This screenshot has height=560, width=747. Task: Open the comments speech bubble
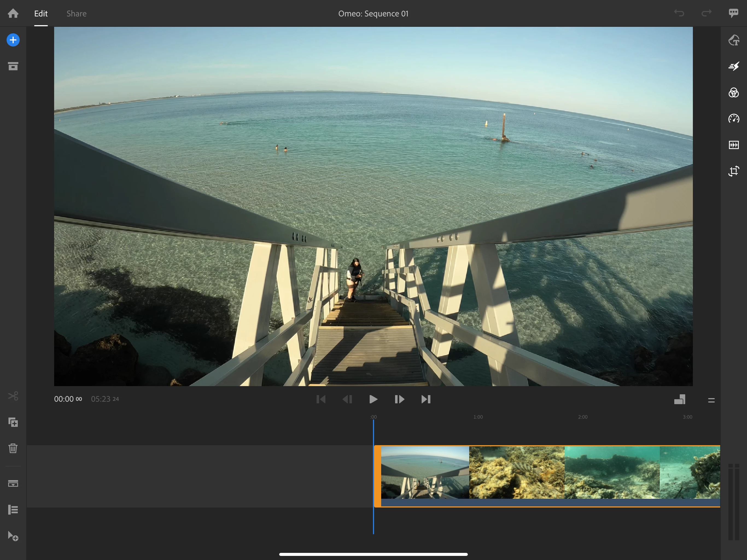click(x=733, y=13)
